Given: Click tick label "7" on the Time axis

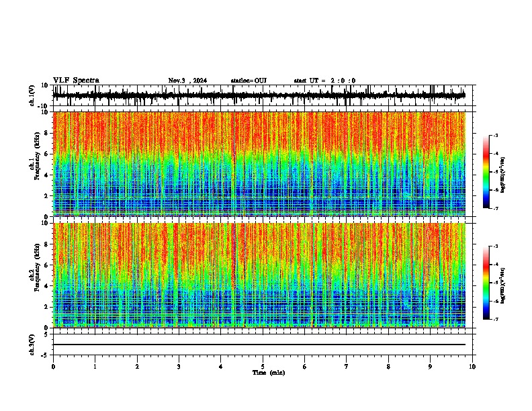Looking at the screenshot, I should (x=347, y=367).
